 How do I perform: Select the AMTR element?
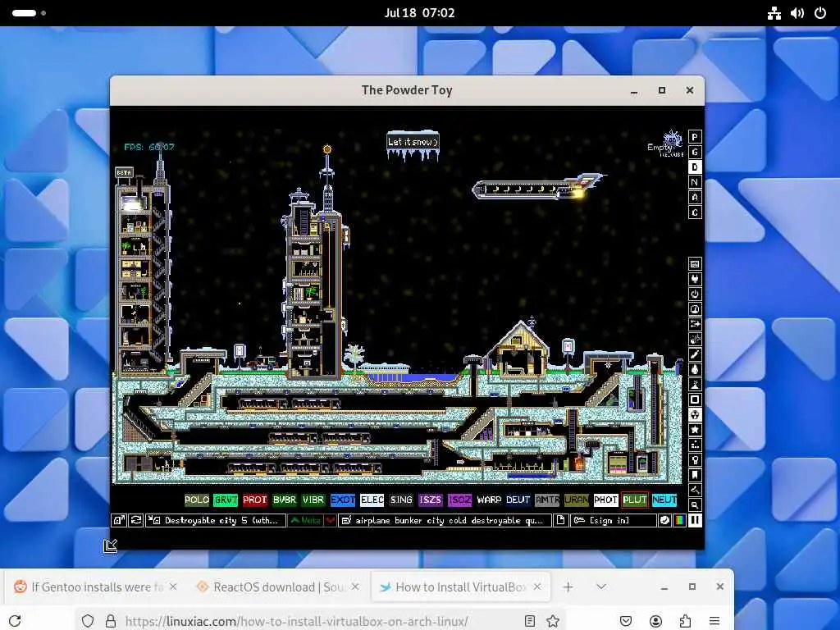click(x=547, y=500)
